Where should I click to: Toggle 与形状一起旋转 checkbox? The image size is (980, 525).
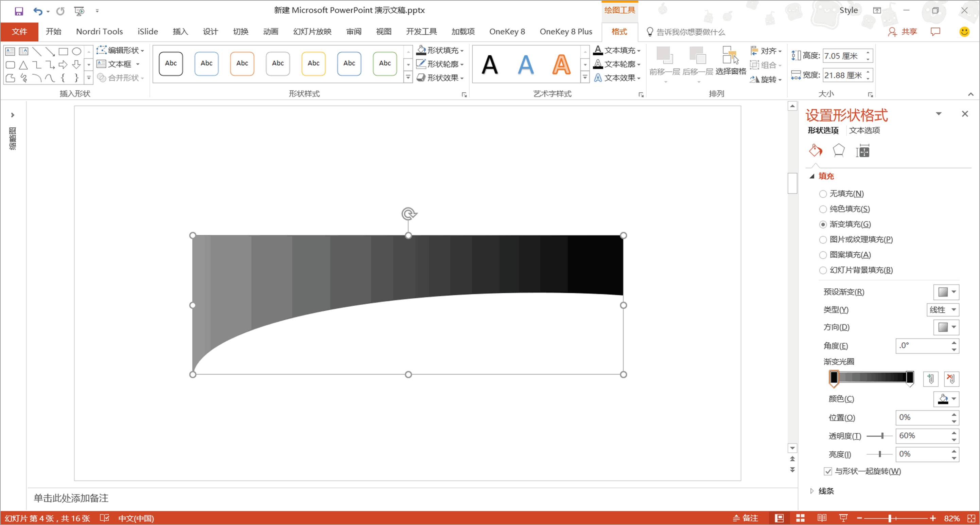pyautogui.click(x=828, y=471)
